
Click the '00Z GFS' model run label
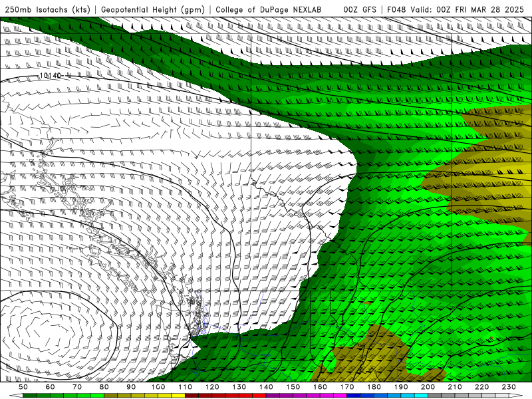[x=360, y=10]
